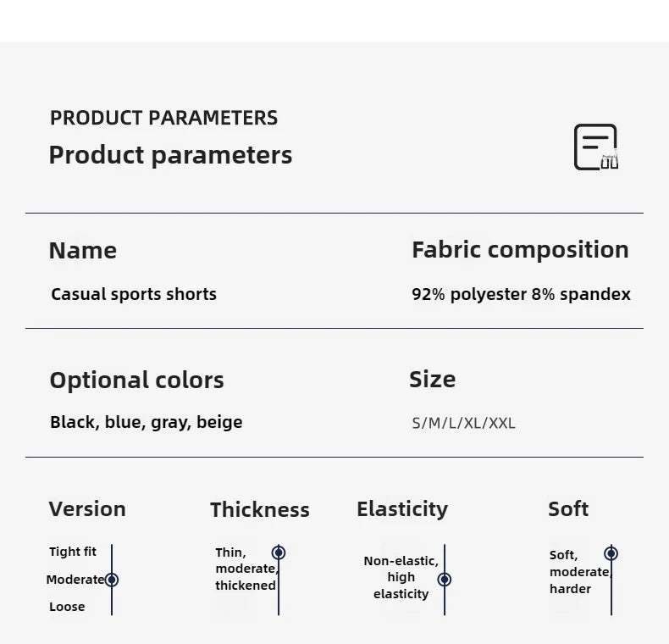Click the product parameters document icon
The width and height of the screenshot is (669, 644).
coord(596,147)
